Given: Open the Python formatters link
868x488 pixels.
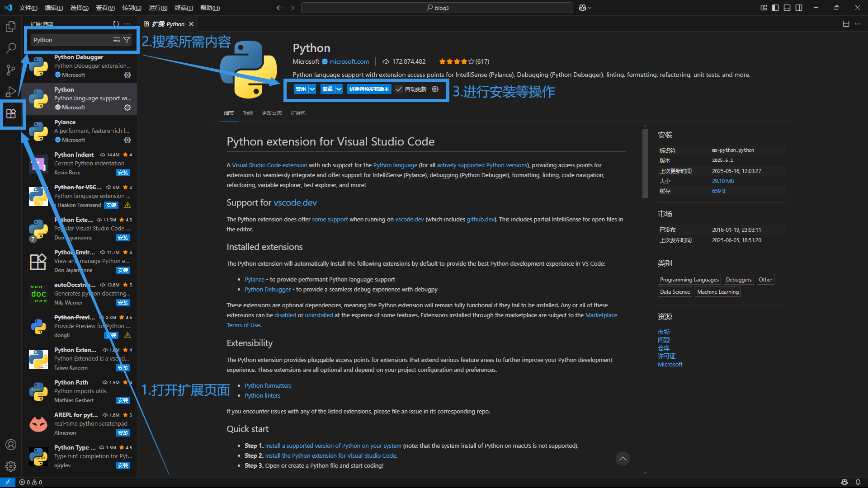Looking at the screenshot, I should tap(268, 385).
